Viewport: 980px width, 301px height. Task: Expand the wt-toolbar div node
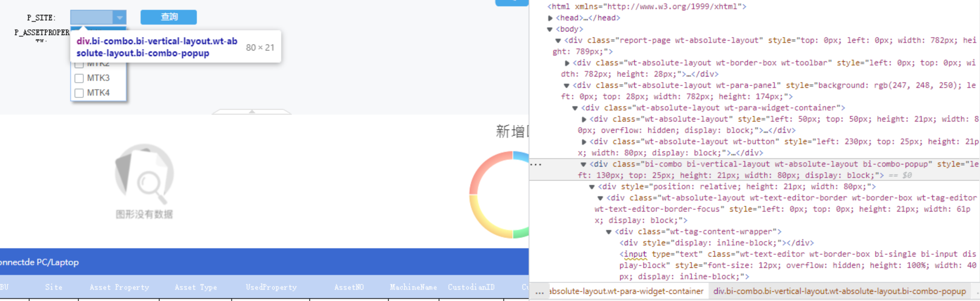[567, 63]
